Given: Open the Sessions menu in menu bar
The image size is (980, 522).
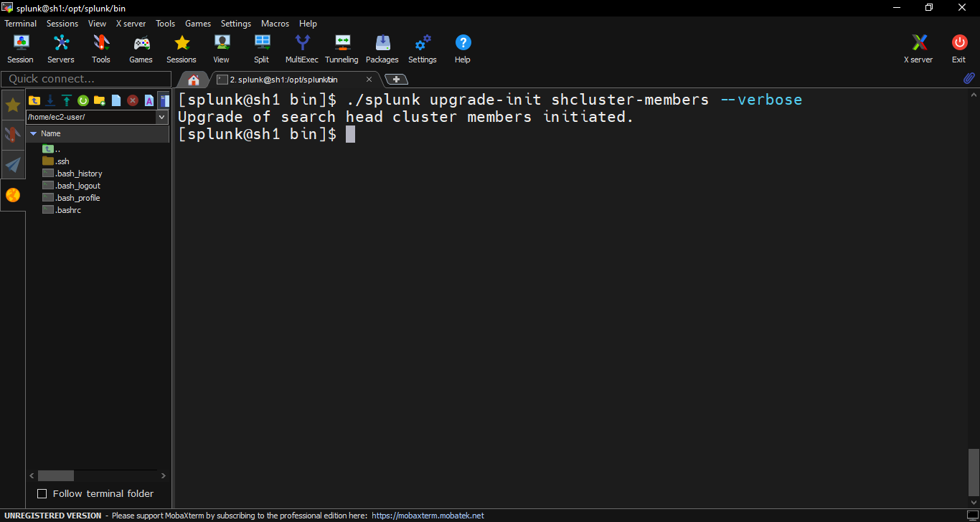Looking at the screenshot, I should [62, 24].
